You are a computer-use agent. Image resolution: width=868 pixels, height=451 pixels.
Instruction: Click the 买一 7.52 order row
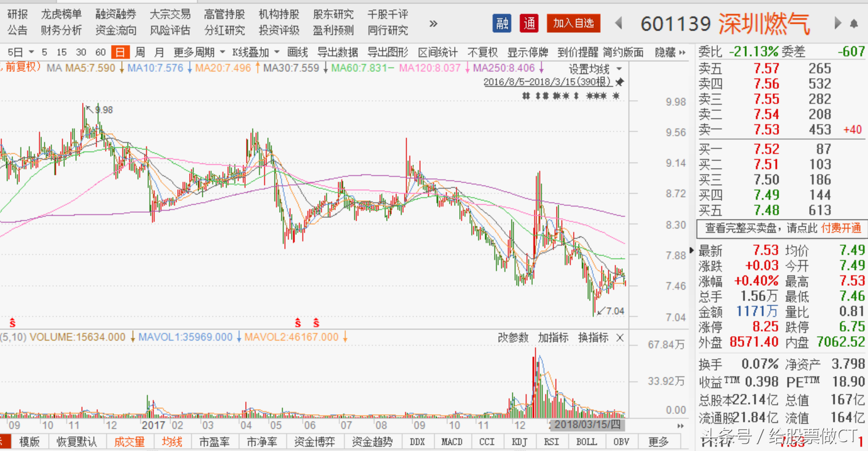click(780, 149)
